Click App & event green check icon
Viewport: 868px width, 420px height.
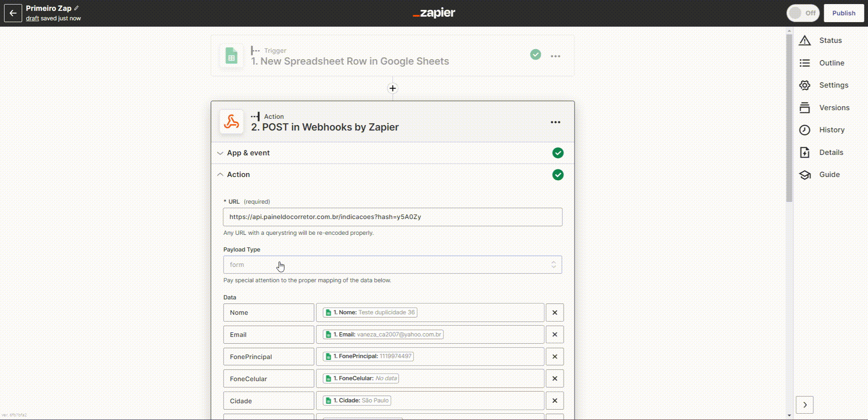pos(558,153)
